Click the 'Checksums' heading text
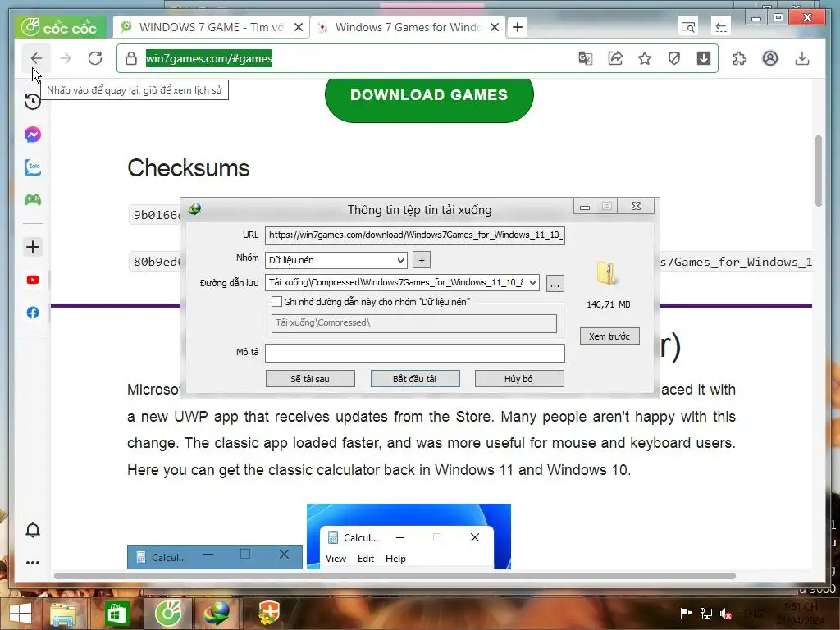 (x=189, y=168)
